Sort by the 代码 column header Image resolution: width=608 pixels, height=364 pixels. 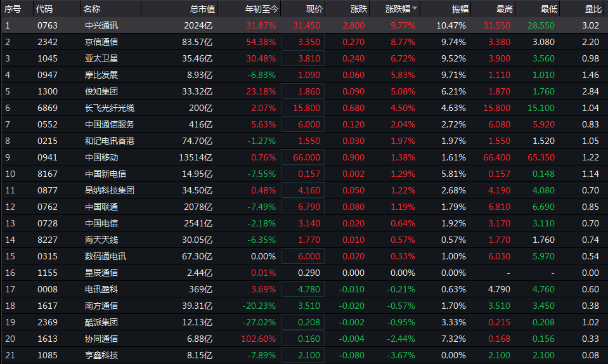44,9
